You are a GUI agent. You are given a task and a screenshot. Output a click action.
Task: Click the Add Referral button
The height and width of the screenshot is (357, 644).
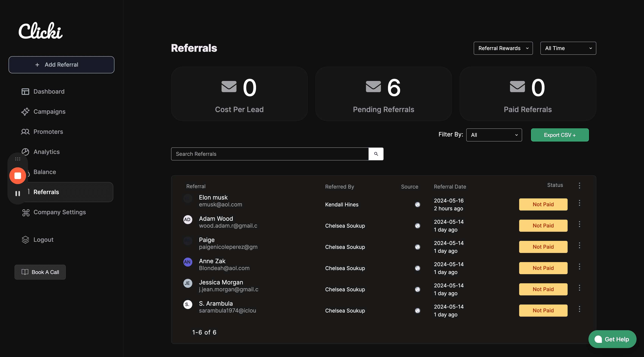pyautogui.click(x=61, y=65)
